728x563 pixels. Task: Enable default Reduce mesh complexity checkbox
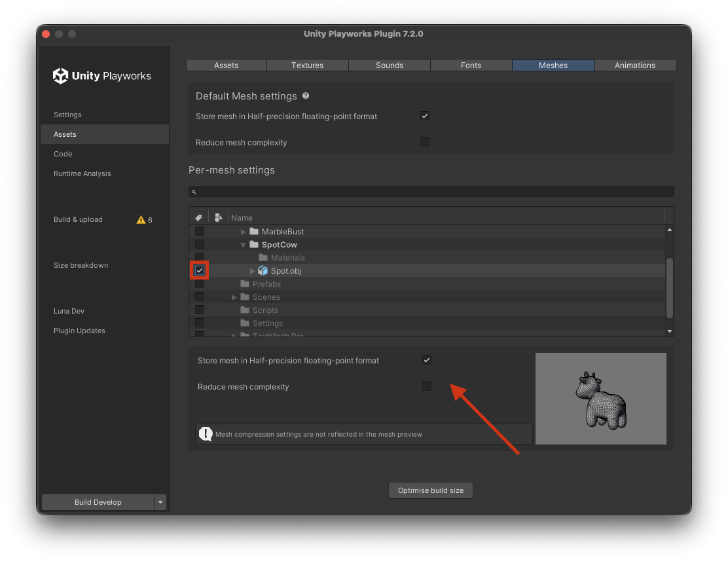coord(425,142)
